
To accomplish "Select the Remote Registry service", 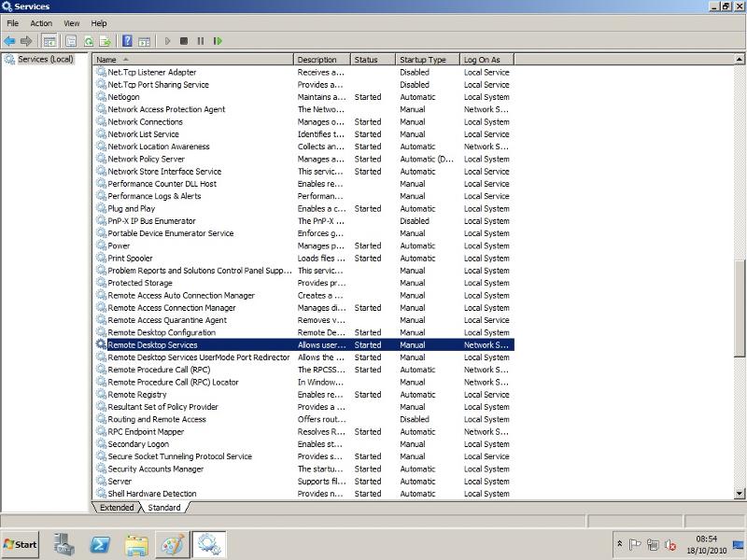I will coord(303,394).
